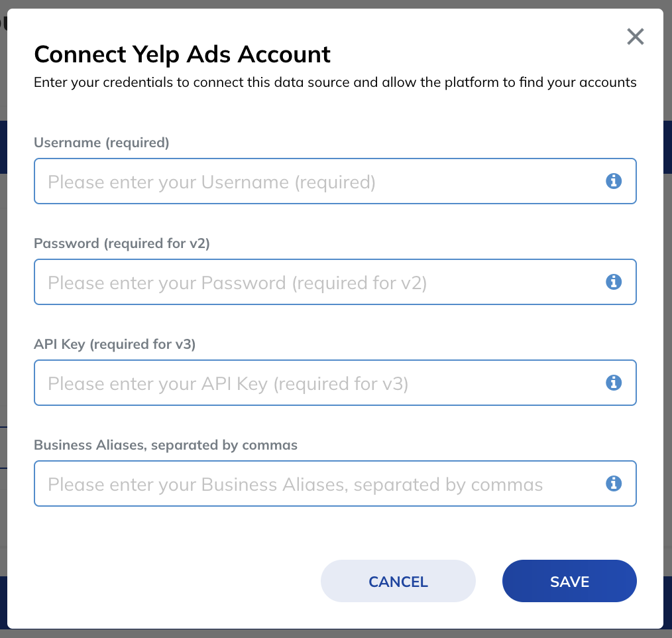Open the API Key field info icon
This screenshot has width=672, height=638.
[613, 383]
